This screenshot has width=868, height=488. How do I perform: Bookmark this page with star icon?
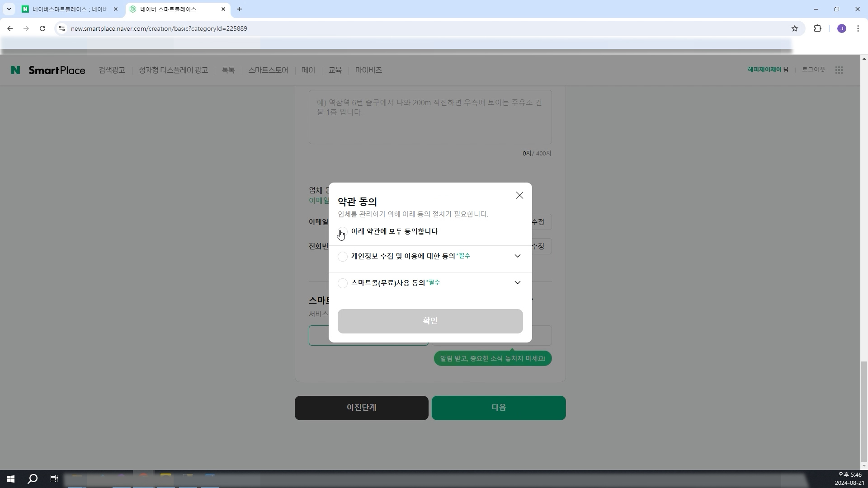click(795, 28)
